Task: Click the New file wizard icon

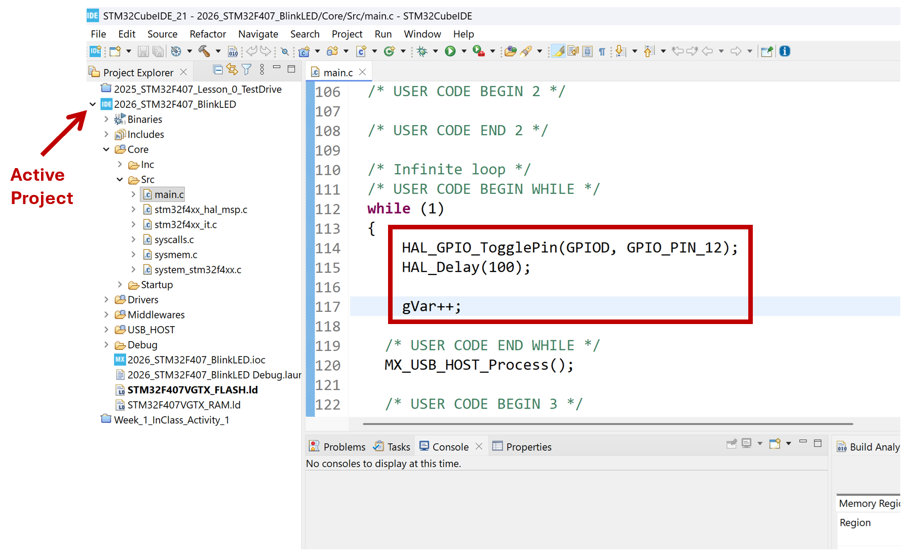Action: click(115, 51)
